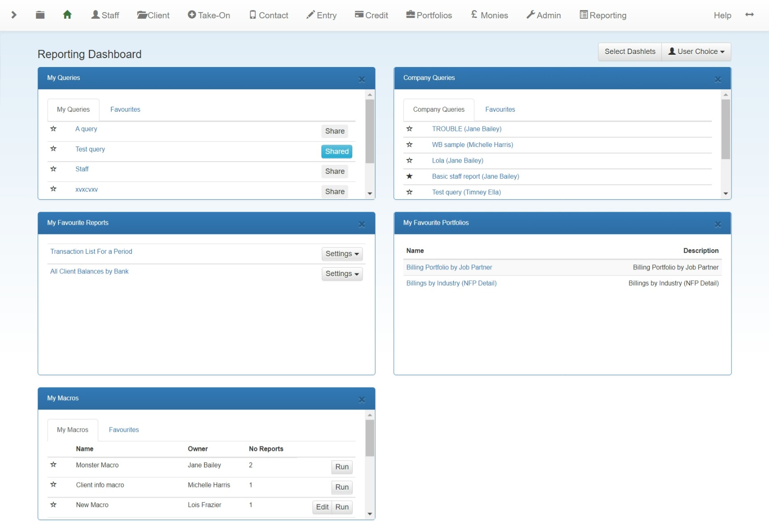Open Billing Portfolio by Job Partner

click(449, 267)
